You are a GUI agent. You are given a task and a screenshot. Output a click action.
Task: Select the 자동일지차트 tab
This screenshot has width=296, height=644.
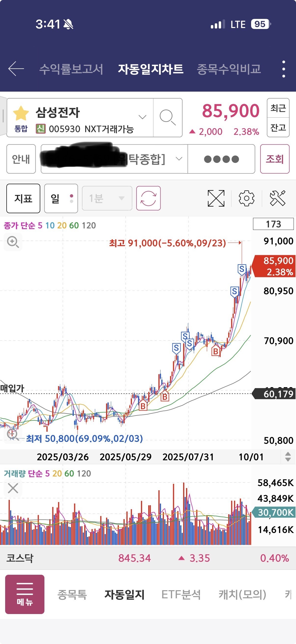click(151, 69)
